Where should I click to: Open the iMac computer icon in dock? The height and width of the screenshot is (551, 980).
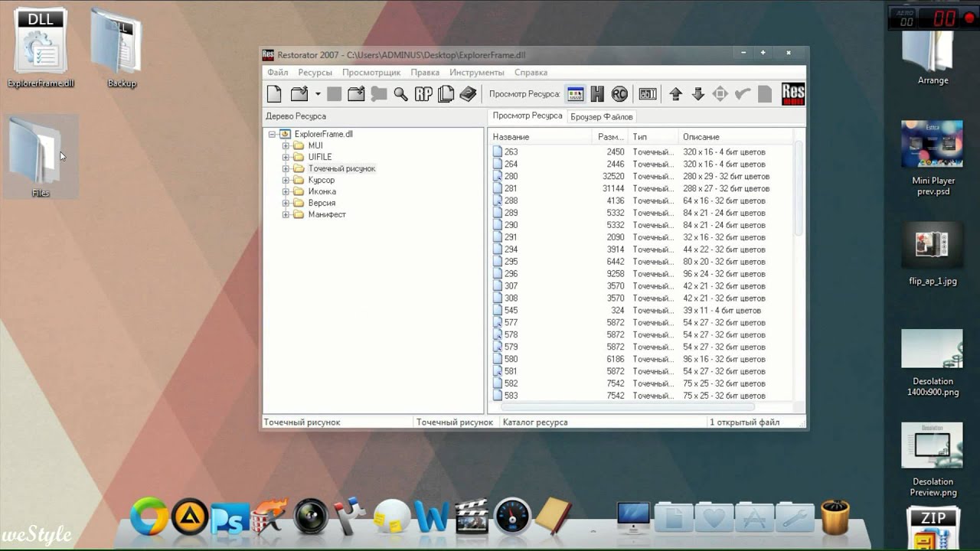(633, 518)
